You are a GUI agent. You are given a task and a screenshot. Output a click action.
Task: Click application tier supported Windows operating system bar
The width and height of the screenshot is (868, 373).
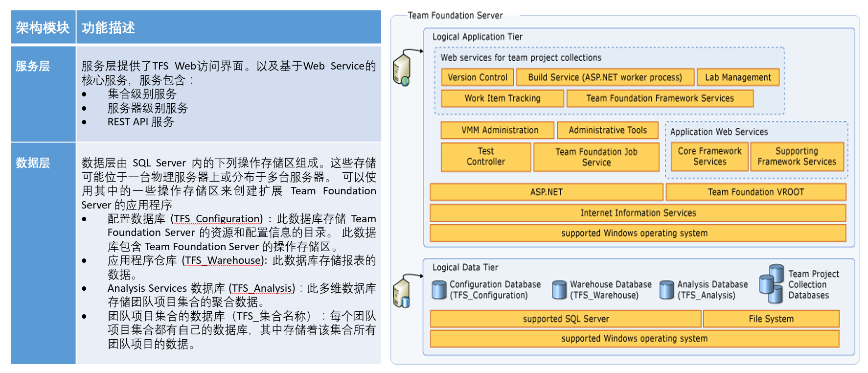(638, 233)
